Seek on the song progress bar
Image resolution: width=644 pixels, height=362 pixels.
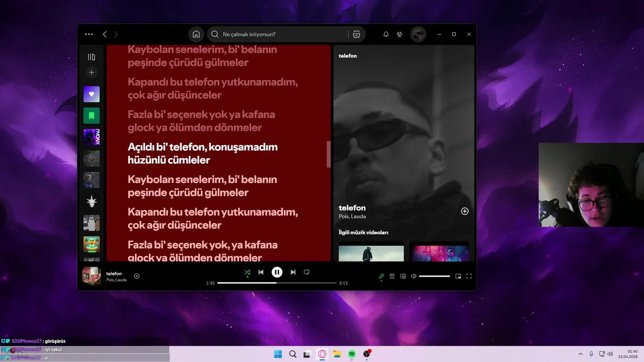(x=277, y=283)
